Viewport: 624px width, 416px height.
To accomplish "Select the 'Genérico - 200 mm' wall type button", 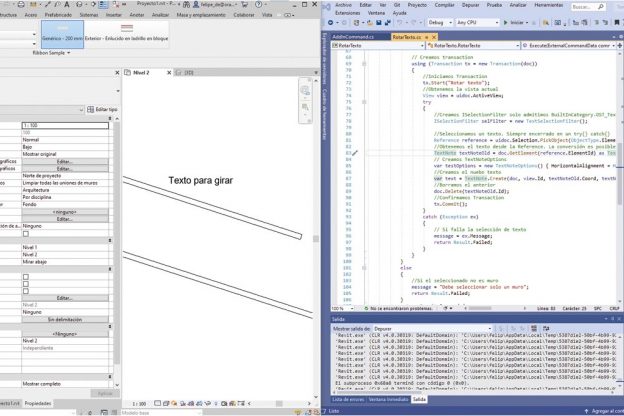I will (x=62, y=34).
